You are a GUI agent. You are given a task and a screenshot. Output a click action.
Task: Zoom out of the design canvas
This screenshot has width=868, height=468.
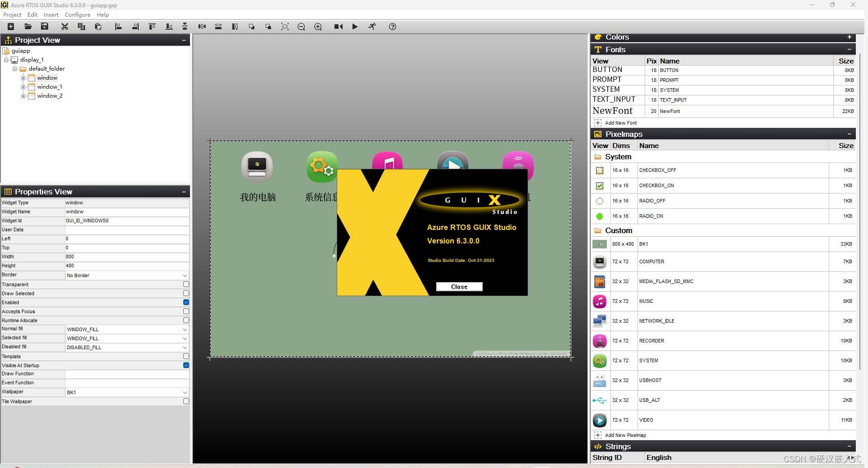click(x=301, y=27)
